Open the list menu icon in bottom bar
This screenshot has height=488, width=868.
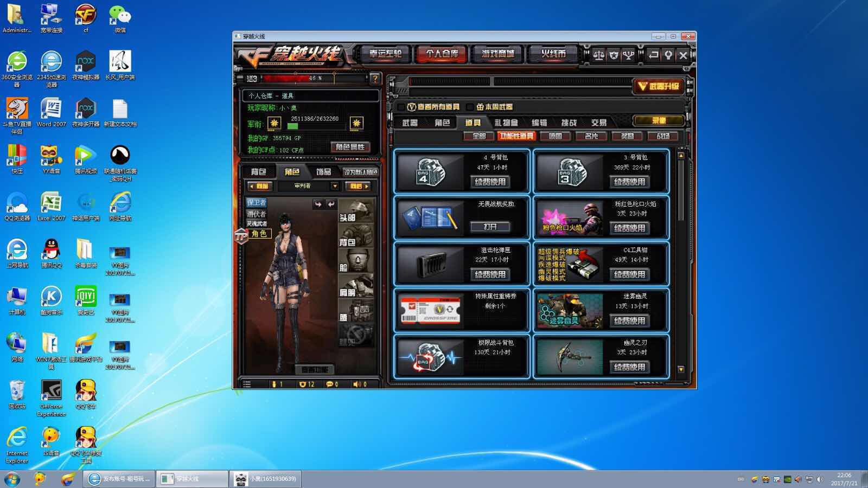coord(247,384)
